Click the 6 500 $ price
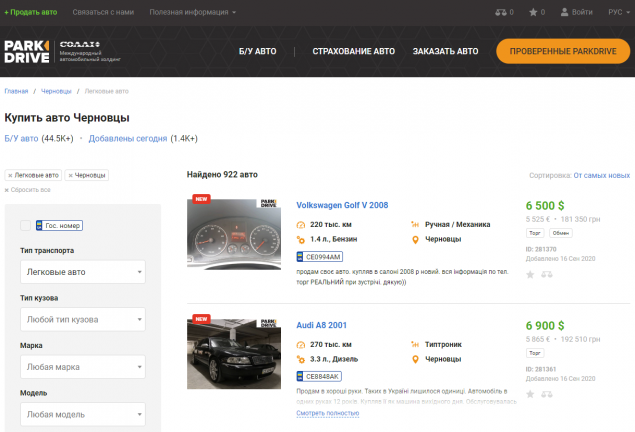The image size is (635, 432). pyautogui.click(x=545, y=206)
